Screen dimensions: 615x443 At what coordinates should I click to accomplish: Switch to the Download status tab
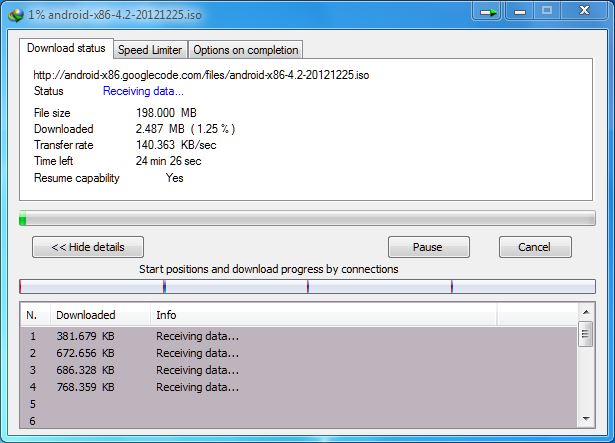click(66, 48)
